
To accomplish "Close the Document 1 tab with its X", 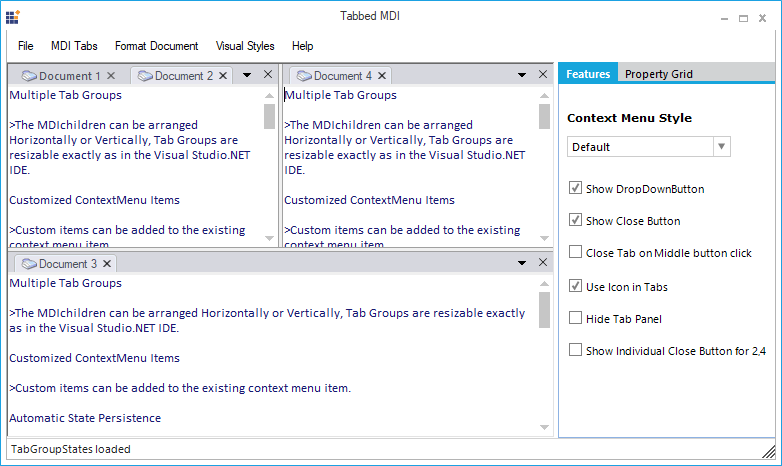I will pos(111,75).
